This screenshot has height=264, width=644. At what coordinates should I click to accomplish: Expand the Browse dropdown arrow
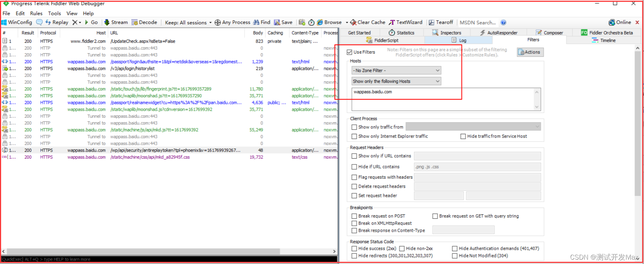(347, 23)
